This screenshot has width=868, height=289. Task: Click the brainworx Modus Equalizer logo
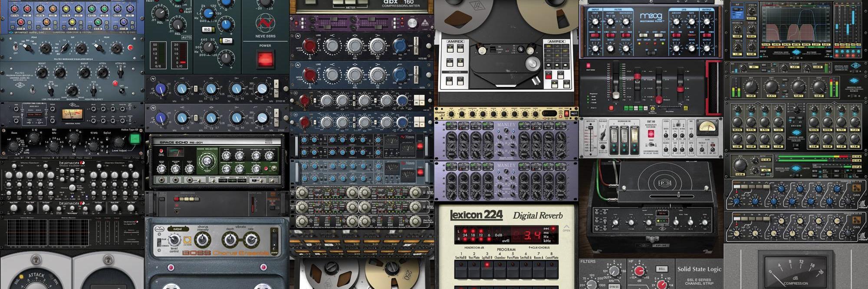[72, 164]
